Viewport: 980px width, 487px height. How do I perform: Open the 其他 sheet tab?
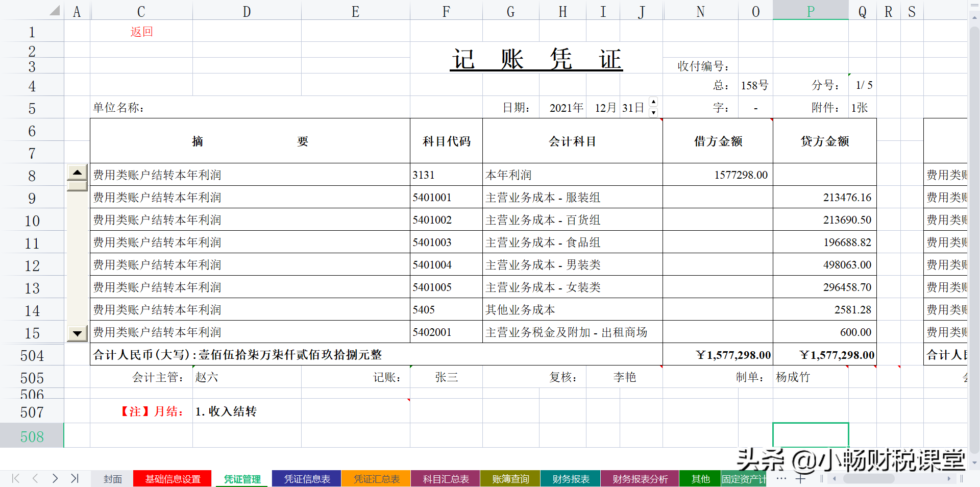700,479
